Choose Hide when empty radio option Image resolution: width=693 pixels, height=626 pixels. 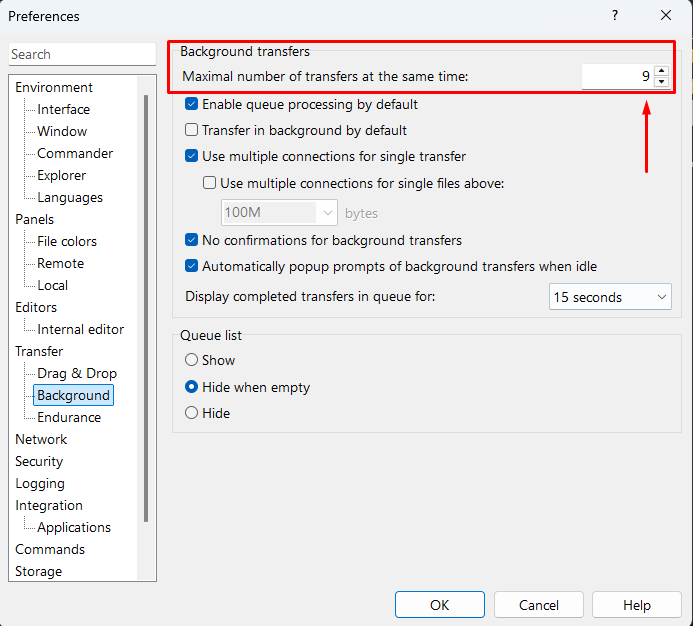(192, 387)
